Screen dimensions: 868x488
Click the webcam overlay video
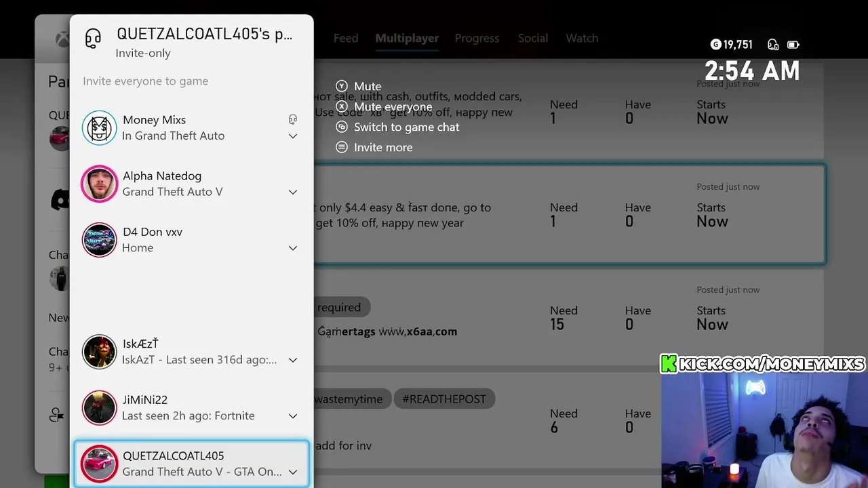764,430
